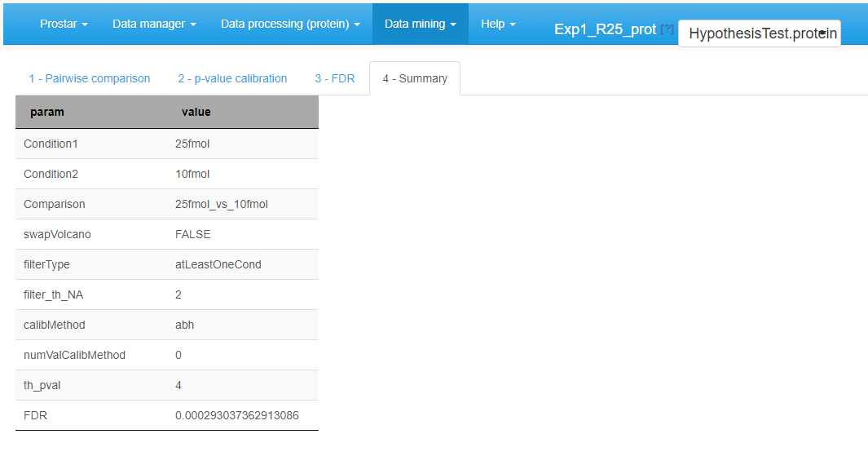The image size is (868, 465).
Task: Click the FDR value 0.000293037362913086
Action: point(236,415)
